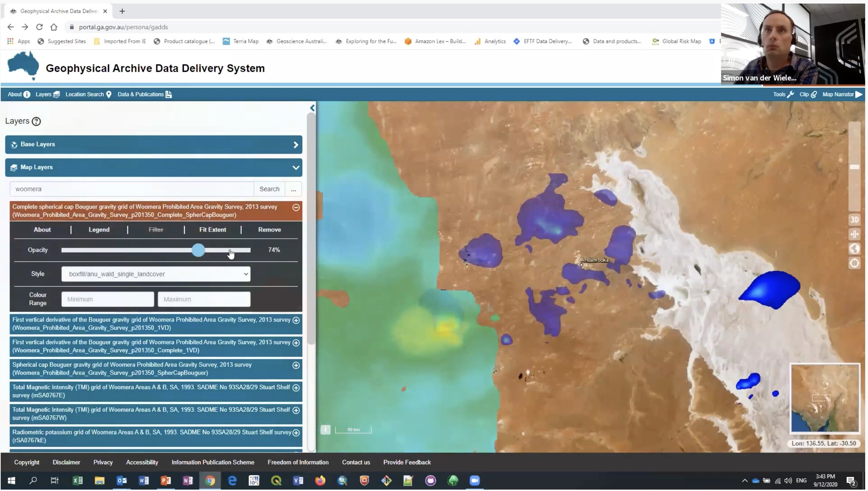Open the Data & Publications menu
The width and height of the screenshot is (868, 491).
coord(144,94)
